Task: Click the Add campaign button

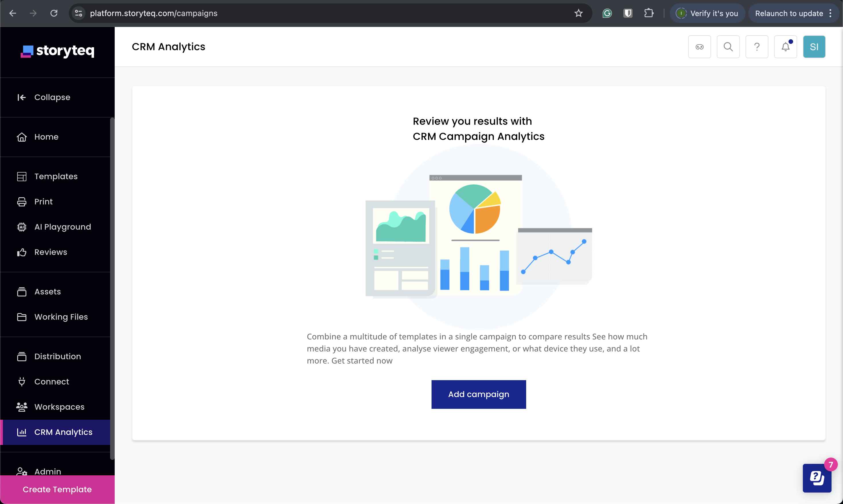Action: click(x=479, y=394)
